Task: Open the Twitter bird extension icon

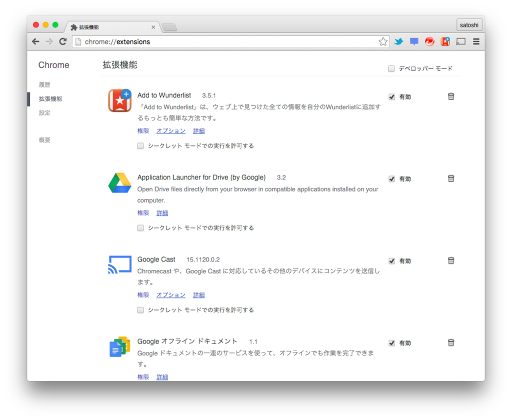Action: coord(398,41)
